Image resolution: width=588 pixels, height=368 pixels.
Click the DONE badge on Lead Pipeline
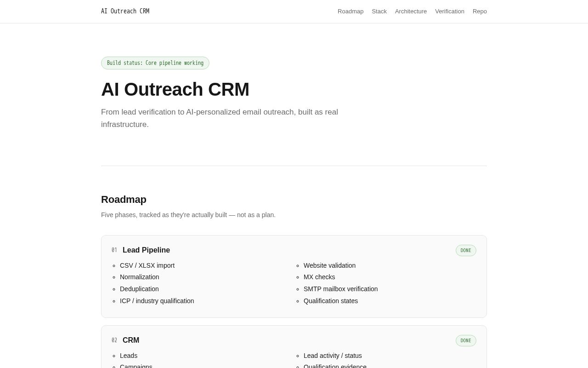coord(466,250)
